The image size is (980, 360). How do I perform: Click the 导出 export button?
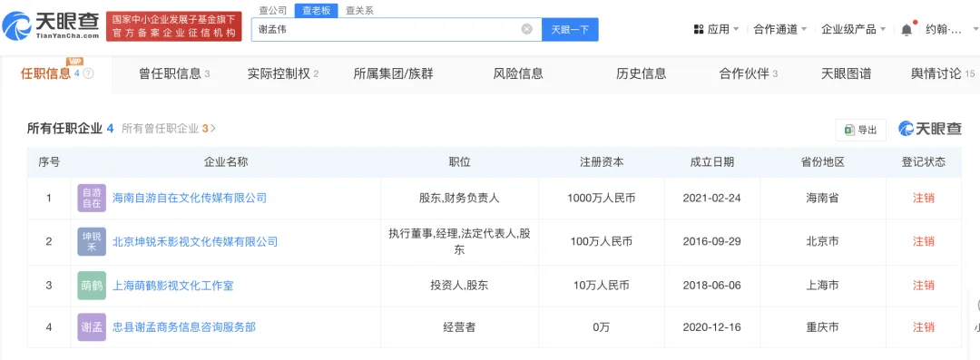[860, 130]
